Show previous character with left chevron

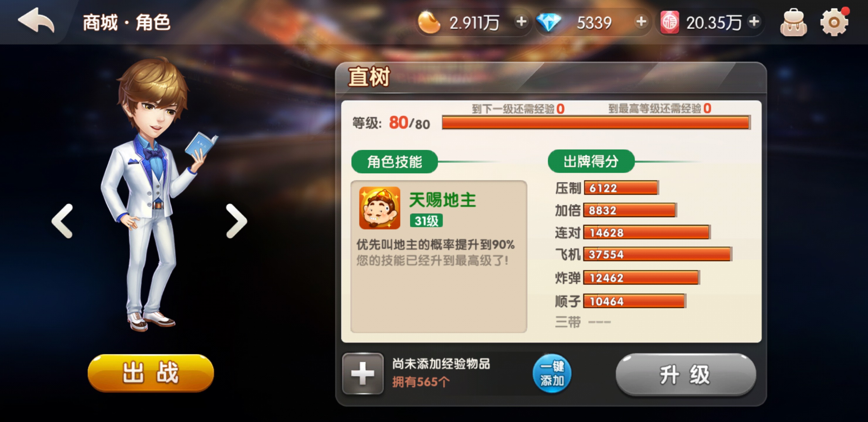coord(62,221)
